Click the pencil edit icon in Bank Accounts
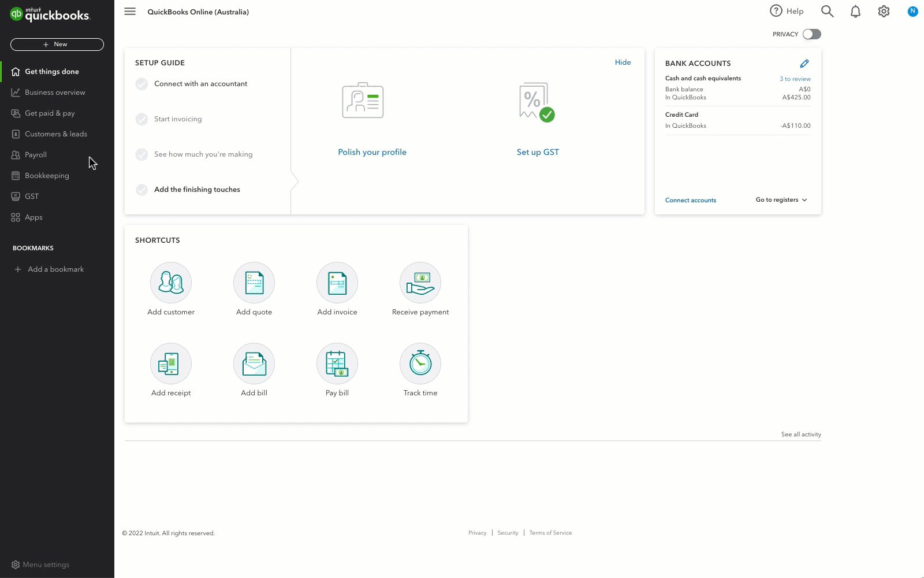Screen dimensions: 924x578 click(x=804, y=63)
